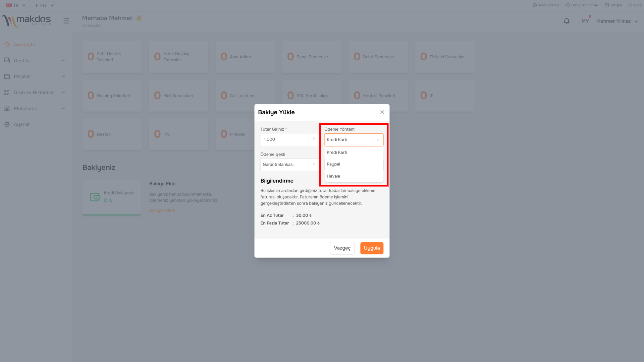Open the IP card
This screenshot has height=362, width=644.
445,96
